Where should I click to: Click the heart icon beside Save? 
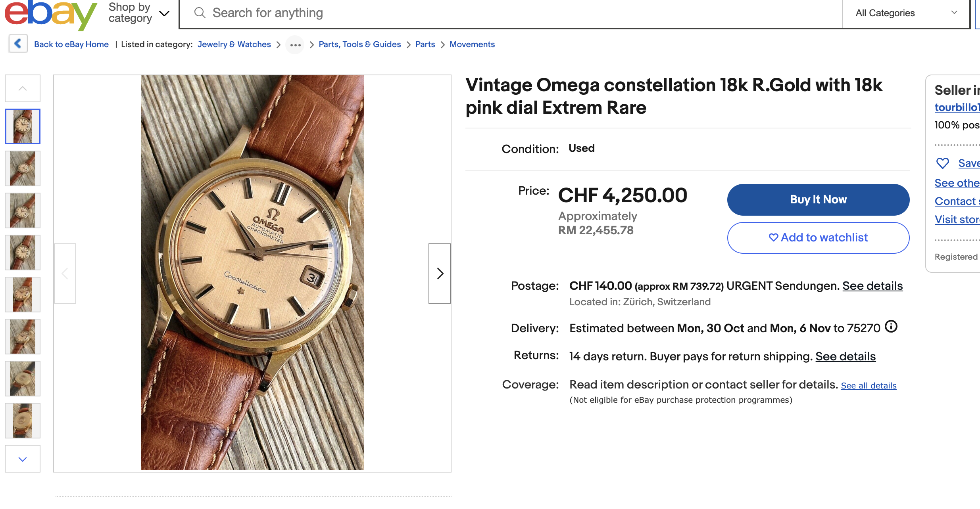pyautogui.click(x=942, y=163)
